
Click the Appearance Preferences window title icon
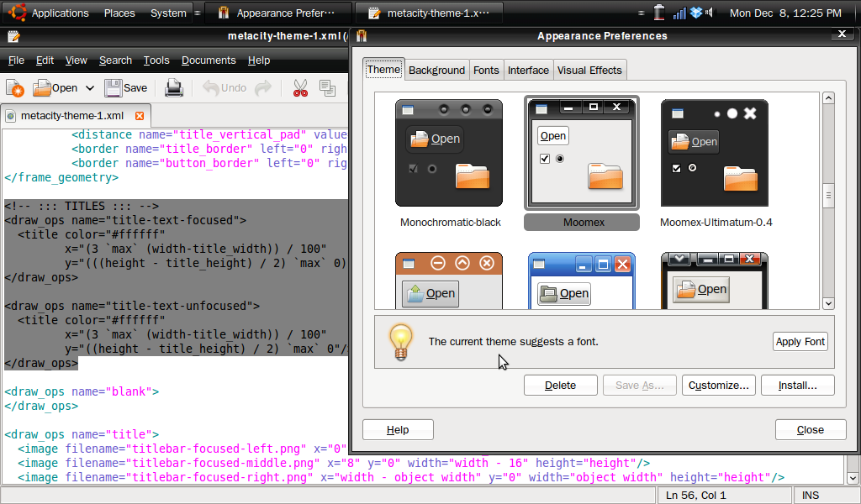pos(362,36)
